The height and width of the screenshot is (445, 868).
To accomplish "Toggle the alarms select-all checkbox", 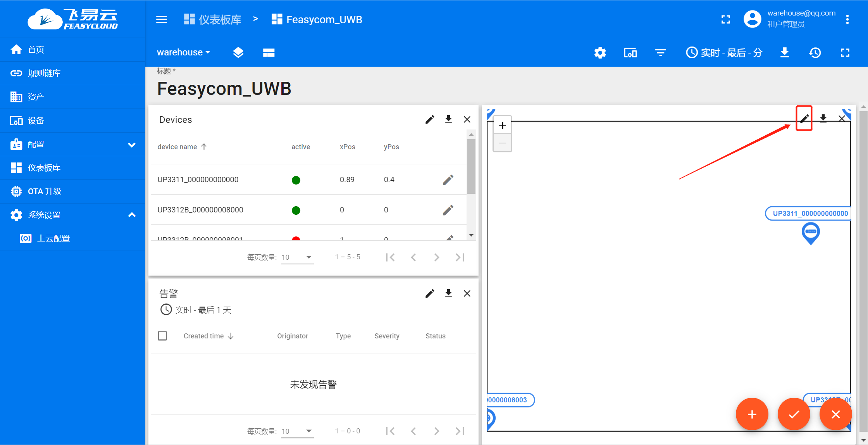I will tap(162, 336).
